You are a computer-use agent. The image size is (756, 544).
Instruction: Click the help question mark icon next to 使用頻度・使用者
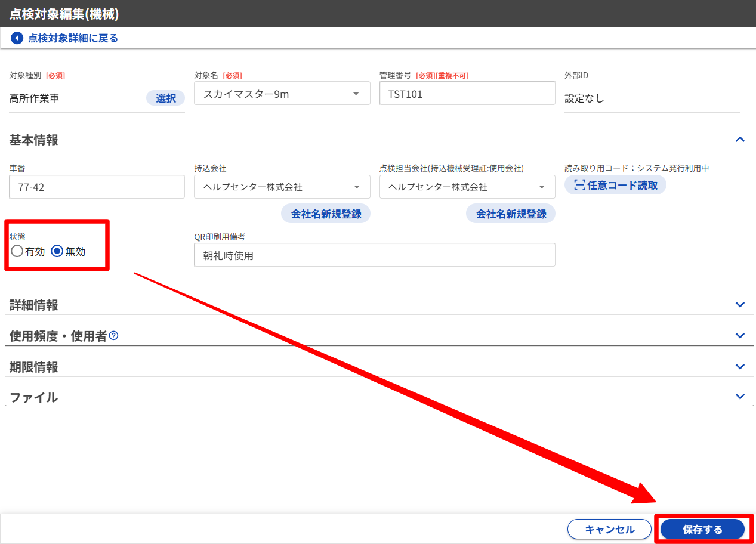pos(113,336)
